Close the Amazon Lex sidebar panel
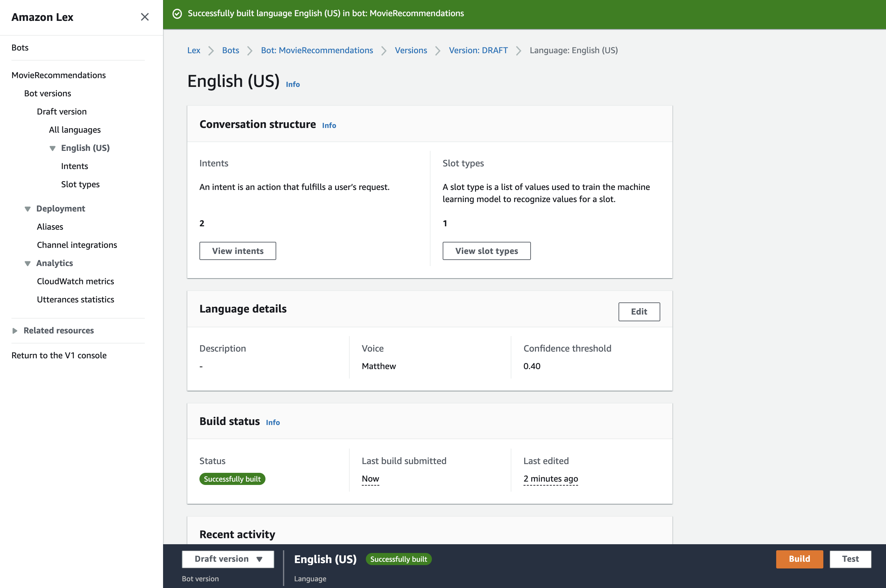 [145, 17]
